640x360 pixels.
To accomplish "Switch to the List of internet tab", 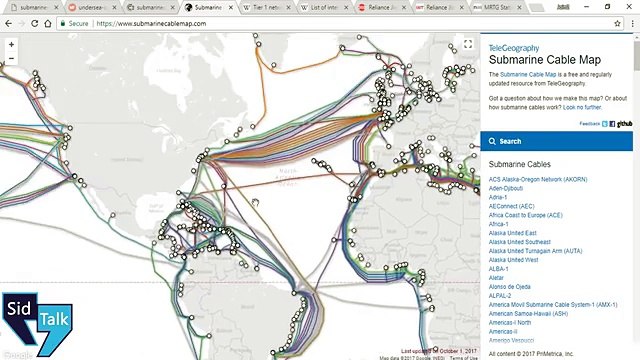I will pos(324,7).
